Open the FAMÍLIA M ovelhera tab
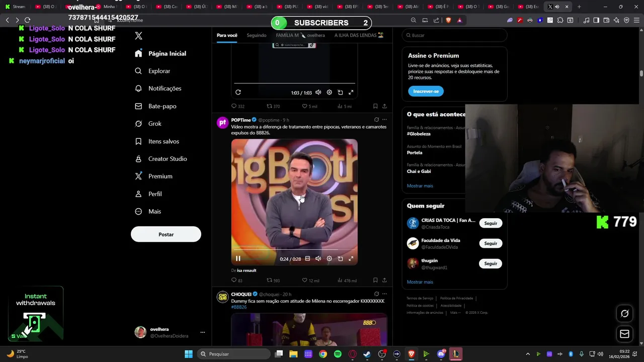 click(300, 35)
